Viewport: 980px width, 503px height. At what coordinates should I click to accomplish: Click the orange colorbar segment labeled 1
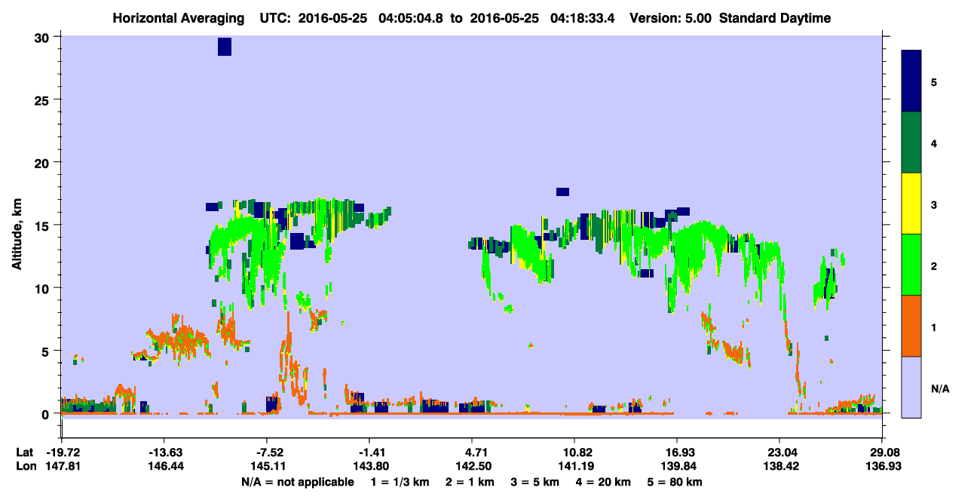911,326
